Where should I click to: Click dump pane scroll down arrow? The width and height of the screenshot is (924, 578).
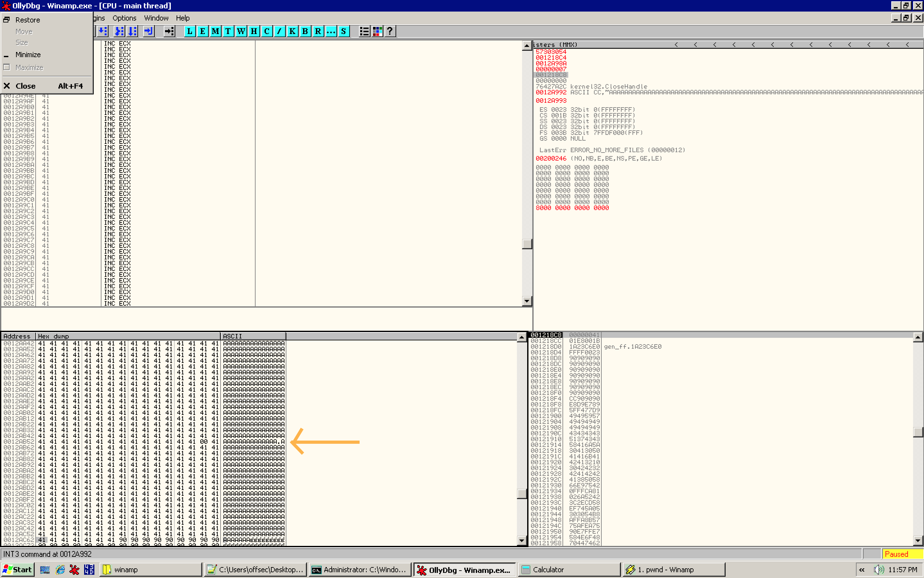(x=522, y=540)
